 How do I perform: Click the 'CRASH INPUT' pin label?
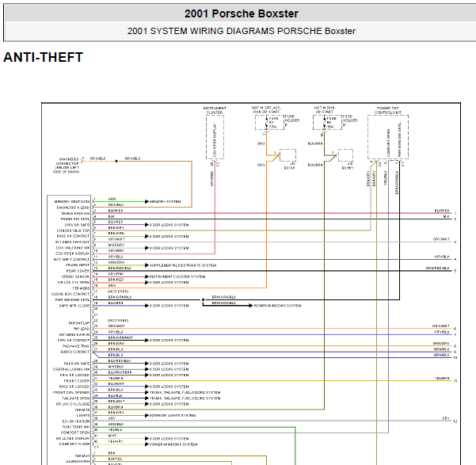[x=78, y=265]
